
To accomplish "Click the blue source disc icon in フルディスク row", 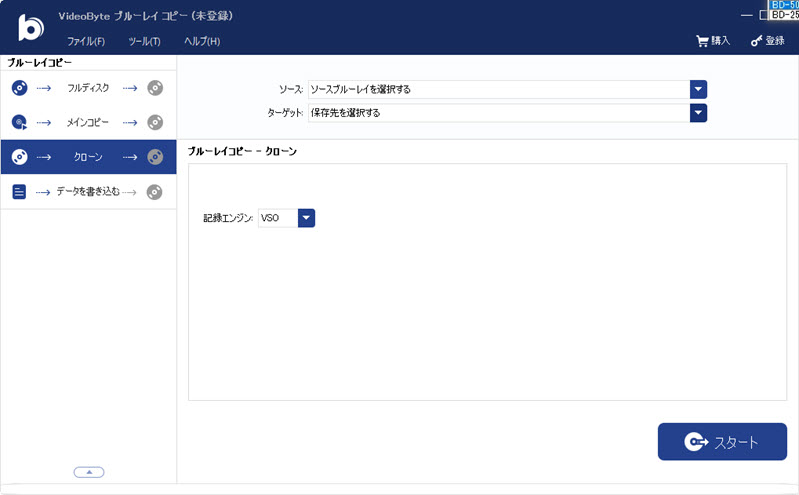I will coord(19,88).
